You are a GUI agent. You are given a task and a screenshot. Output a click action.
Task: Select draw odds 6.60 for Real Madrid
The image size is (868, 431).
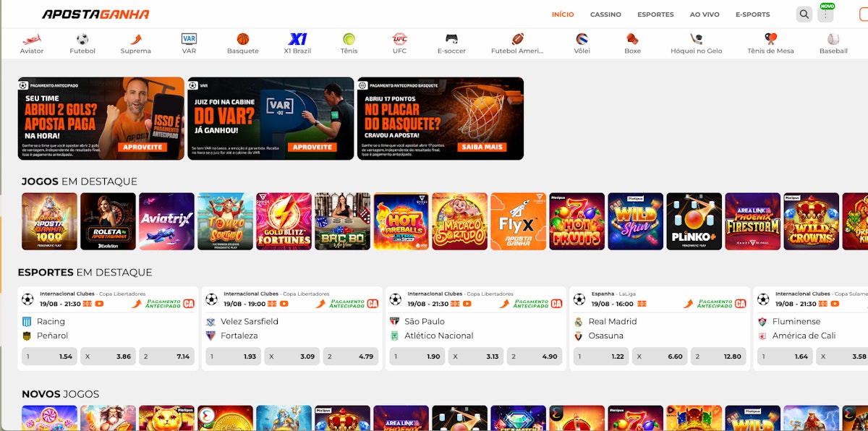click(x=659, y=357)
